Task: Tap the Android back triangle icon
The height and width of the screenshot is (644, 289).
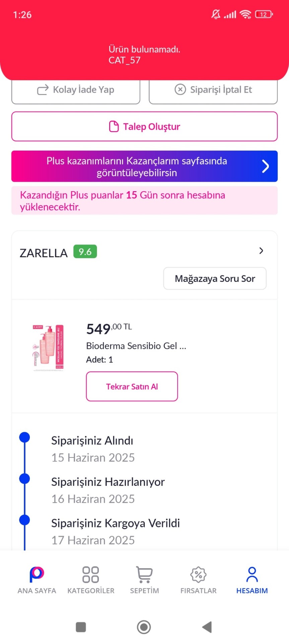Action: click(x=207, y=627)
